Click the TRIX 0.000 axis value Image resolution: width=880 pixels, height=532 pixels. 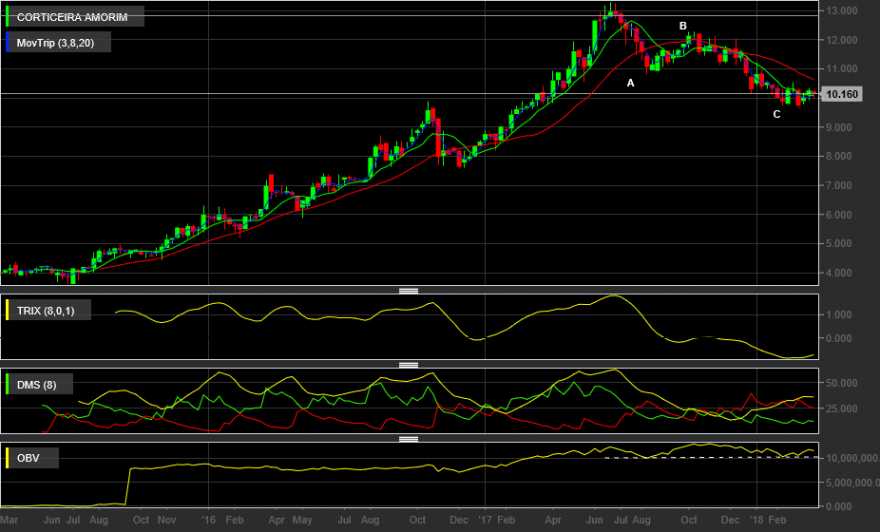tap(838, 338)
